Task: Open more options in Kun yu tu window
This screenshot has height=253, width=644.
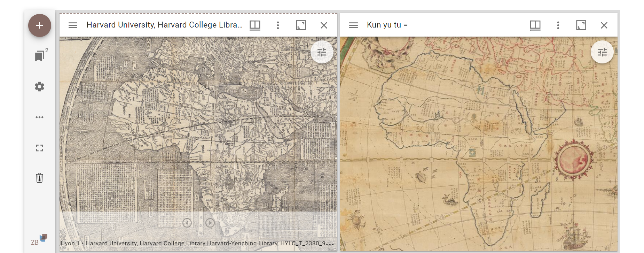Action: (x=558, y=25)
